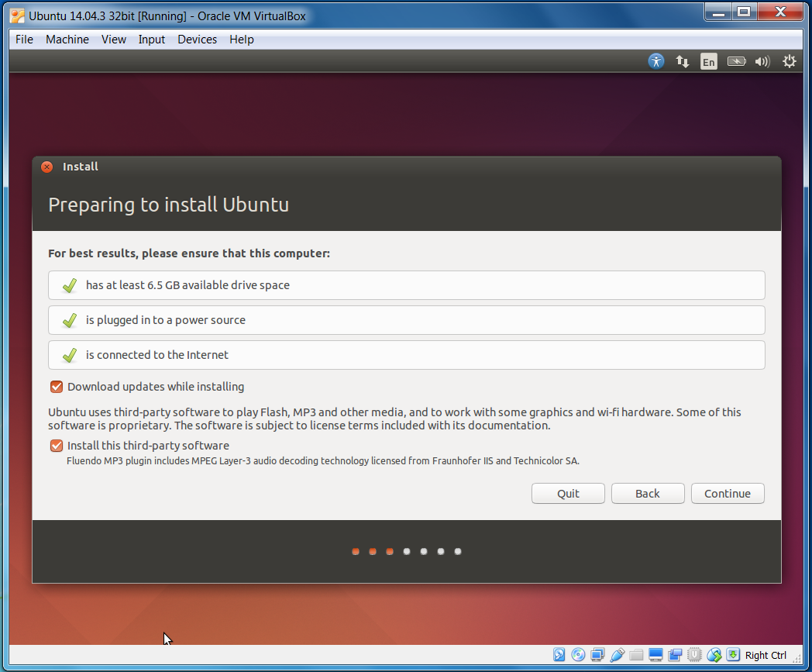Open the session gear menu
Image resolution: width=812 pixels, height=672 pixels.
pos(789,60)
